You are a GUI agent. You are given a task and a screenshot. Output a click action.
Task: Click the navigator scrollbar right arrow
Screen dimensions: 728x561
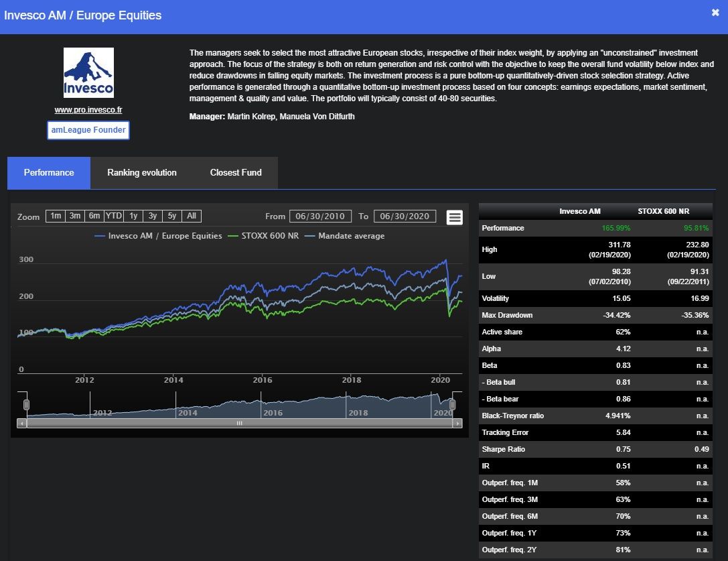point(457,424)
